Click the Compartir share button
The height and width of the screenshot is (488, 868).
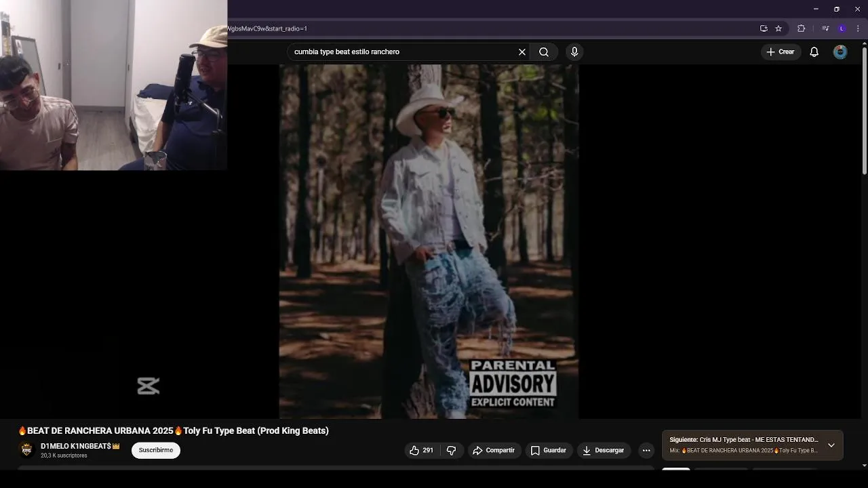click(494, 450)
